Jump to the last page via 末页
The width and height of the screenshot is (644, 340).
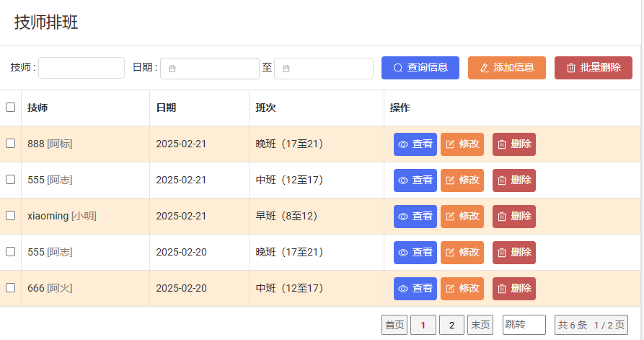480,326
